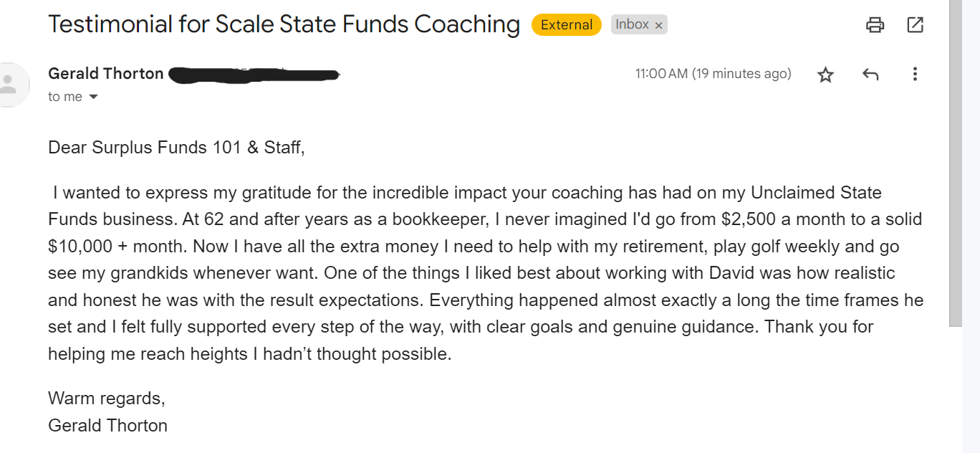Screen dimensions: 980x453
Task: Click the sender's profile avatar
Action: pyautogui.click(x=9, y=85)
